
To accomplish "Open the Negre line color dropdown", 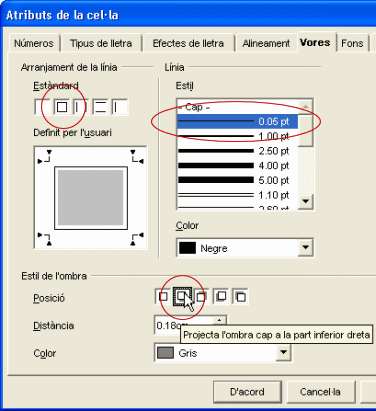I will 305,248.
